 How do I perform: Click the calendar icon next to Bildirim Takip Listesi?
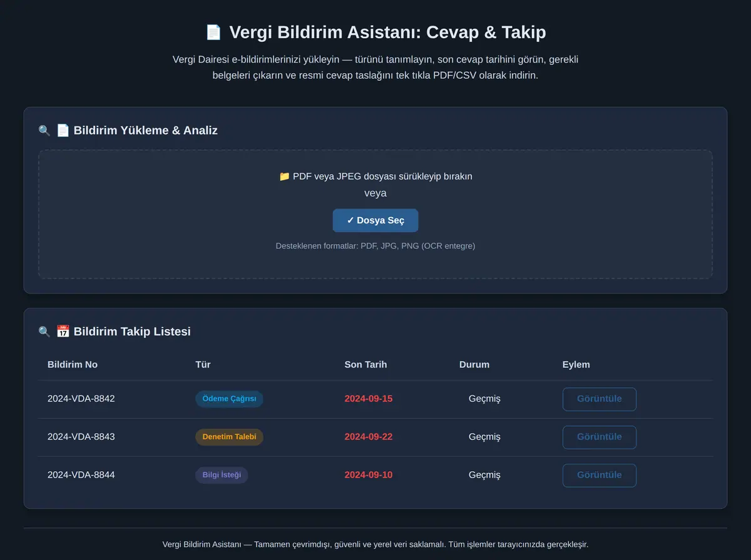[63, 331]
